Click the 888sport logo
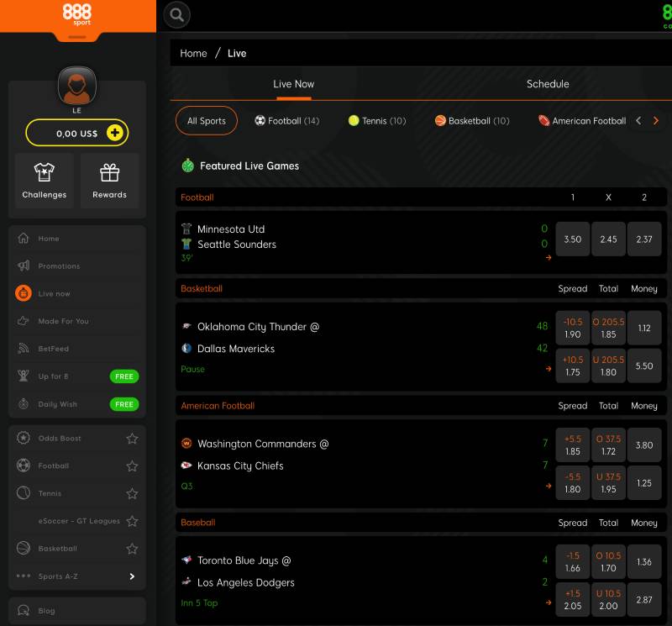672x626 pixels. tap(77, 14)
